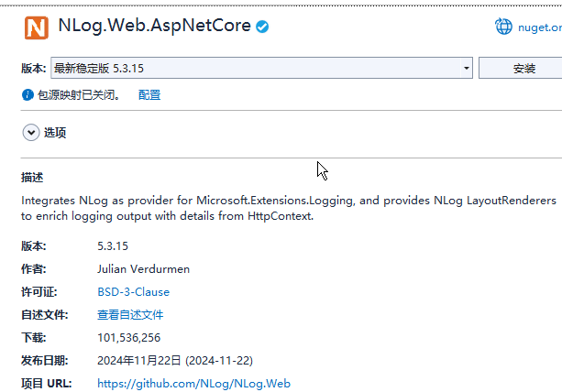Open the github.com/NLog/NLog.Web project URL

coord(193,384)
